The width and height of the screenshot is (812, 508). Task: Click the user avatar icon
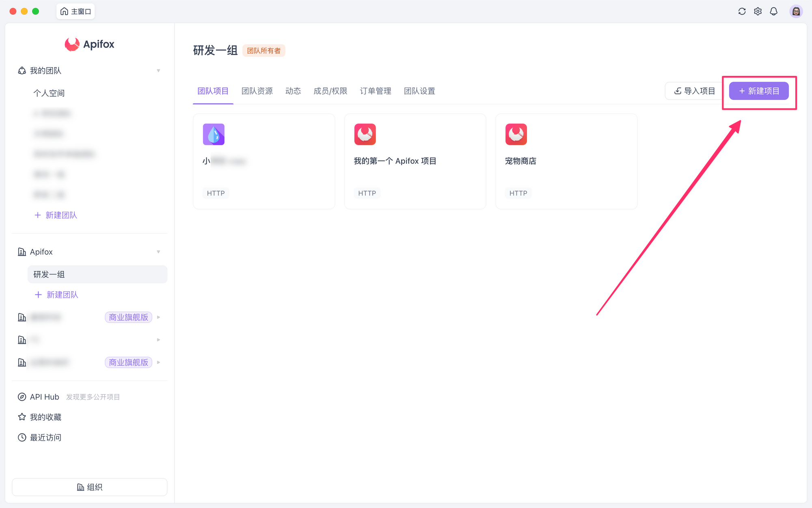pyautogui.click(x=796, y=11)
